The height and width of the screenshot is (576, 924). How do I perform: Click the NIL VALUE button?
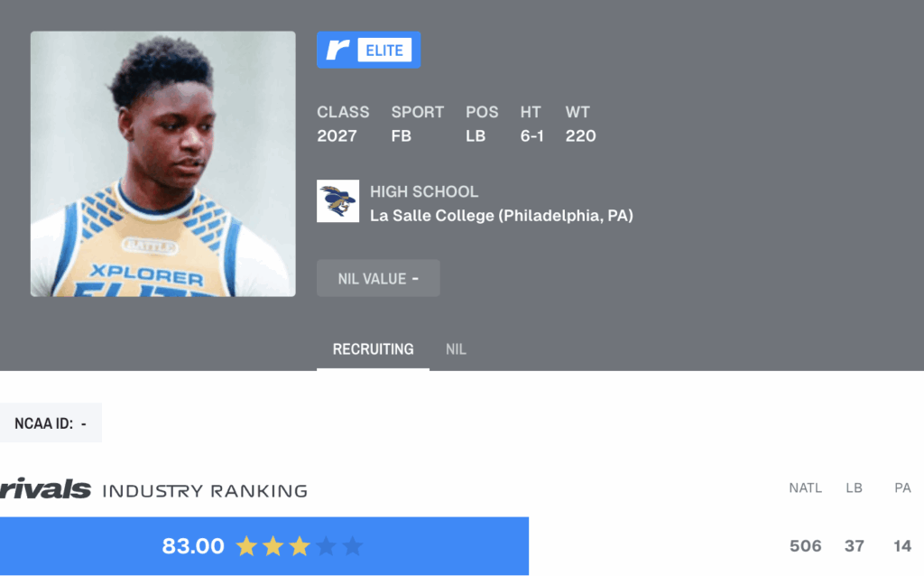pyautogui.click(x=378, y=278)
